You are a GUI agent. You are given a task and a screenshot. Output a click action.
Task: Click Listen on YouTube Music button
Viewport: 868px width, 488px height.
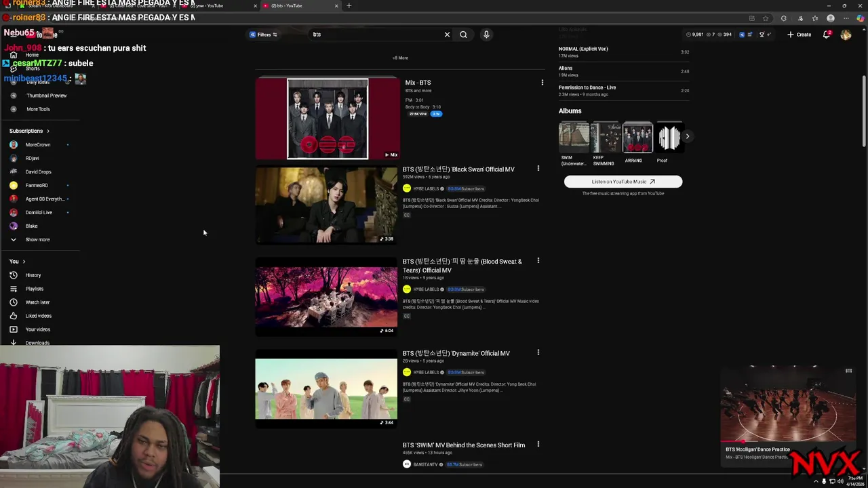pyautogui.click(x=623, y=182)
